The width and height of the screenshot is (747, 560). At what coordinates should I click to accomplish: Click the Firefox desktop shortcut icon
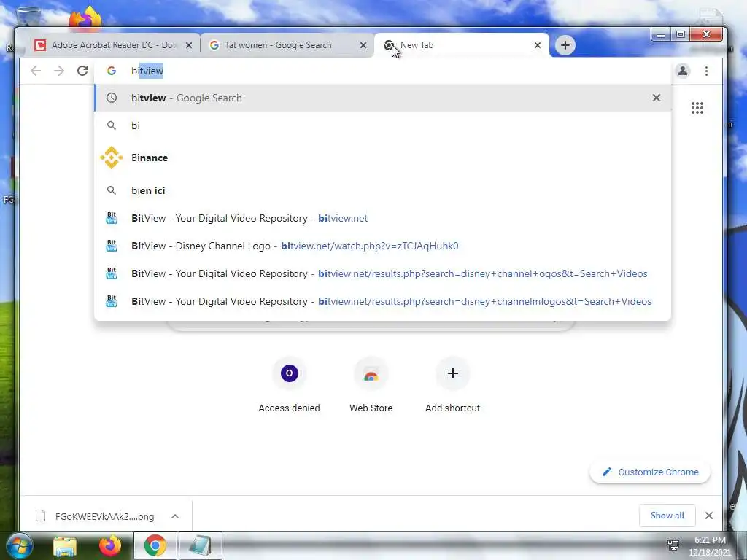pyautogui.click(x=85, y=17)
